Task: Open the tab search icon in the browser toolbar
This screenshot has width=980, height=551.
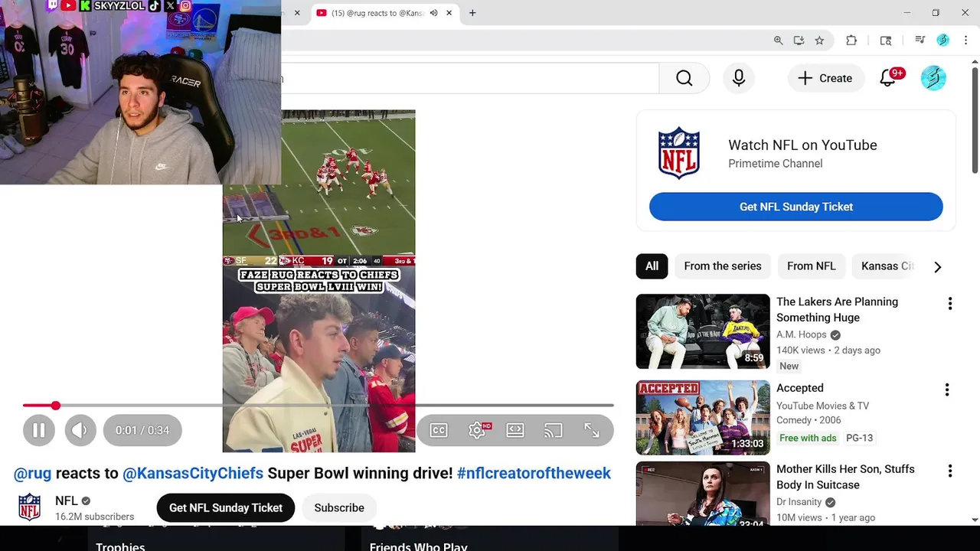Action: pyautogui.click(x=886, y=41)
